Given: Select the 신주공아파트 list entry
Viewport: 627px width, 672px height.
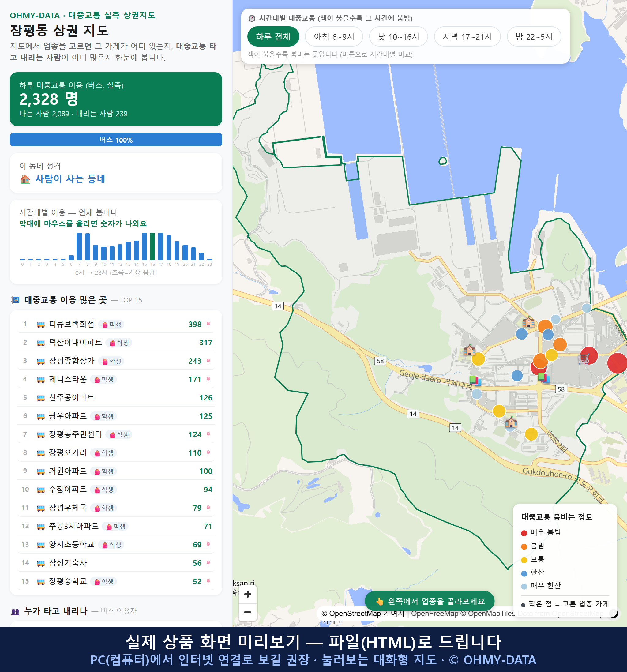Looking at the screenshot, I should 116,398.
